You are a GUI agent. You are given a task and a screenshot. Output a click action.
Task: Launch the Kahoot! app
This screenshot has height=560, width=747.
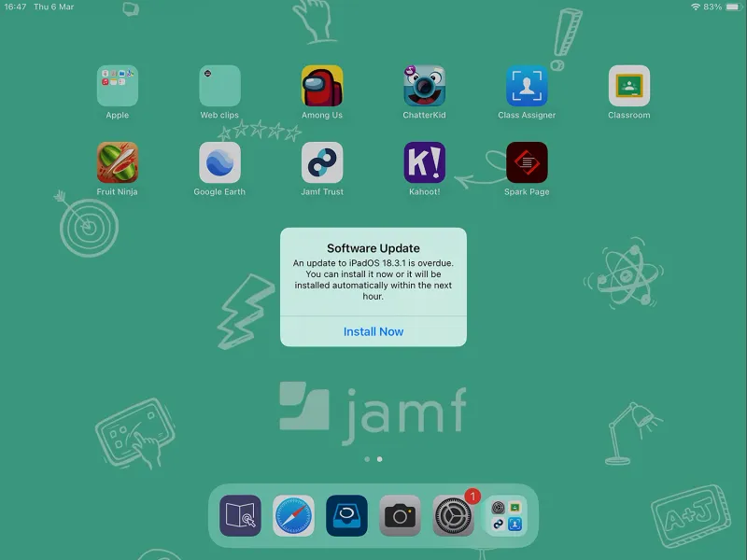click(x=424, y=162)
